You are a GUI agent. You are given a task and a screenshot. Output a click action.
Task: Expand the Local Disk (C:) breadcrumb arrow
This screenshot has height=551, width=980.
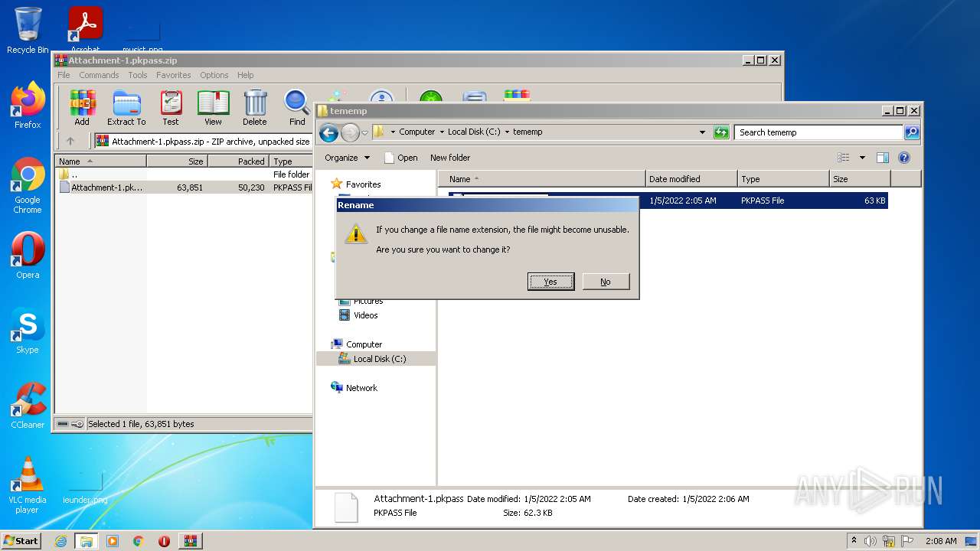(x=506, y=132)
